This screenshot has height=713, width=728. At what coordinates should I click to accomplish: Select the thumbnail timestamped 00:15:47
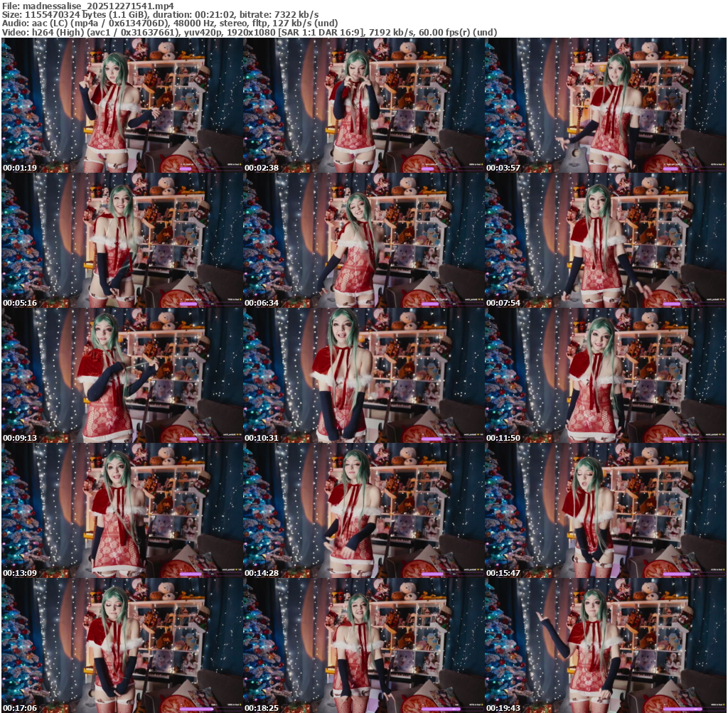pyautogui.click(x=606, y=510)
